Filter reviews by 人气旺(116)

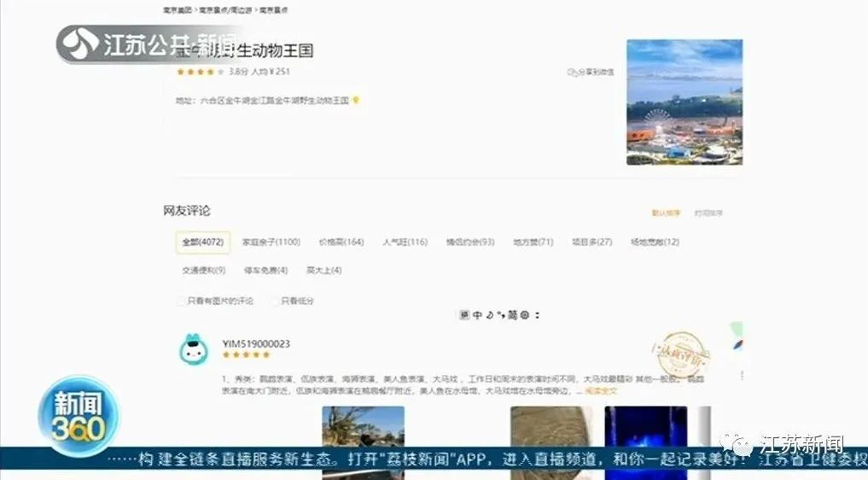405,243
